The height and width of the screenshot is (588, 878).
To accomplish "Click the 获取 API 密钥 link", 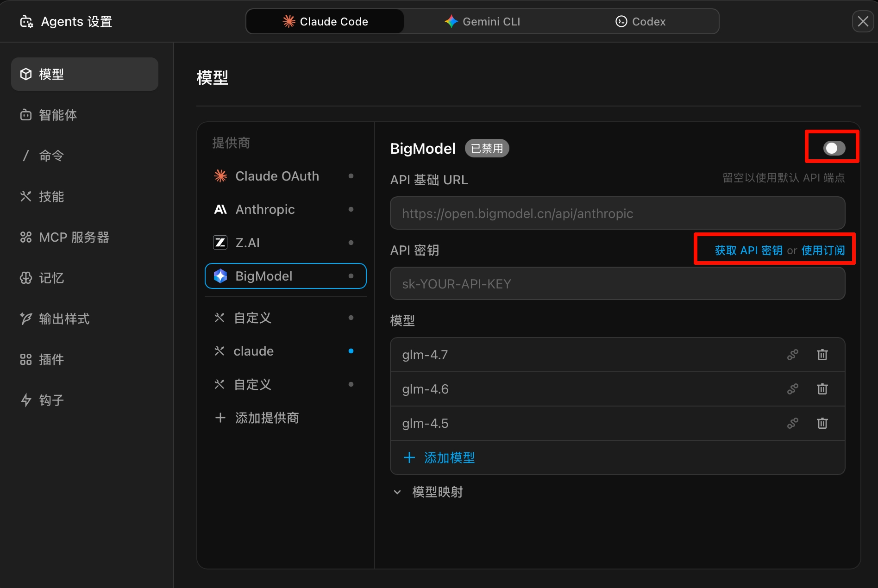I will pos(748,250).
